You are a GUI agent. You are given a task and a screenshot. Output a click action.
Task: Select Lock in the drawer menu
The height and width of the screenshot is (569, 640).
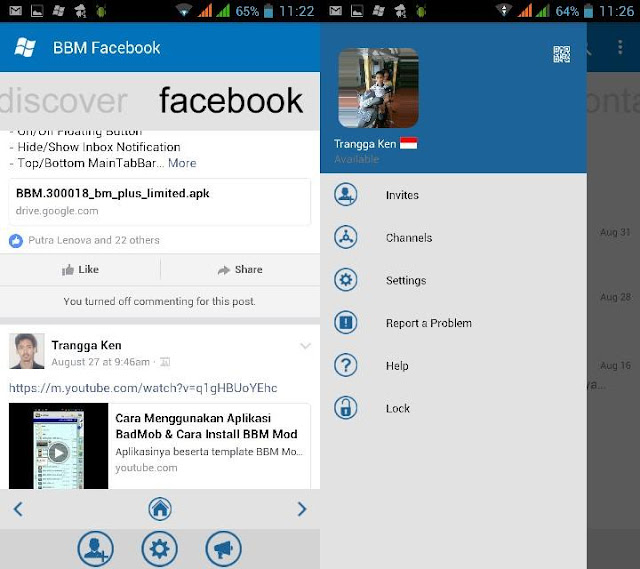(x=453, y=408)
